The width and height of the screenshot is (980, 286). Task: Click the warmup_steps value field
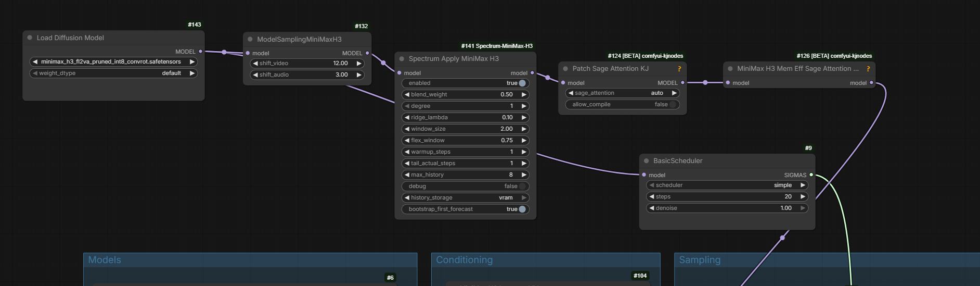[x=466, y=152]
